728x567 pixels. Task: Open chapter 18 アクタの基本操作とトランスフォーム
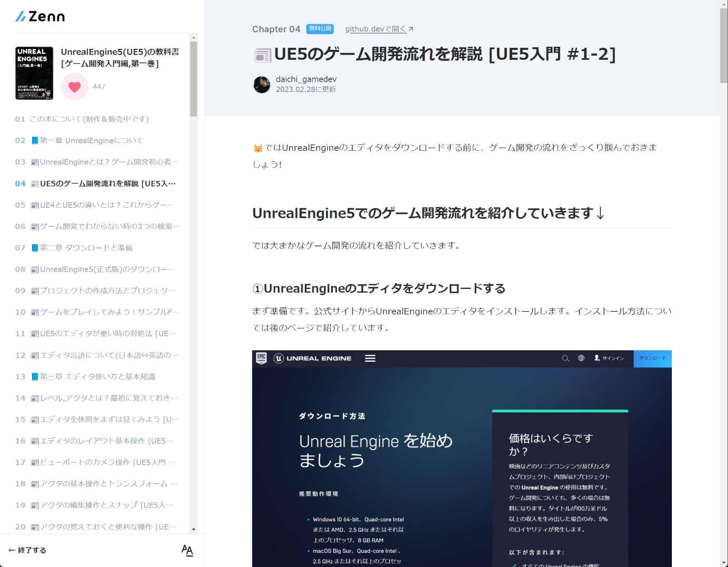tap(97, 484)
